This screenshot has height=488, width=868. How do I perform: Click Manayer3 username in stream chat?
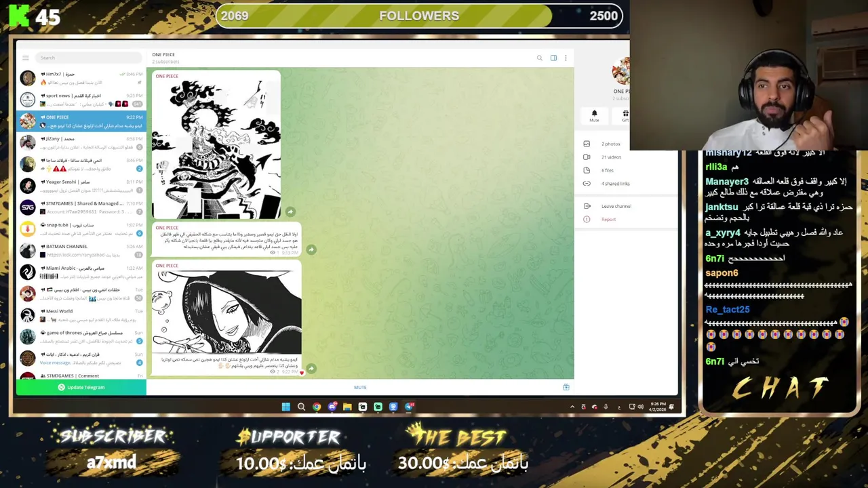(x=727, y=182)
